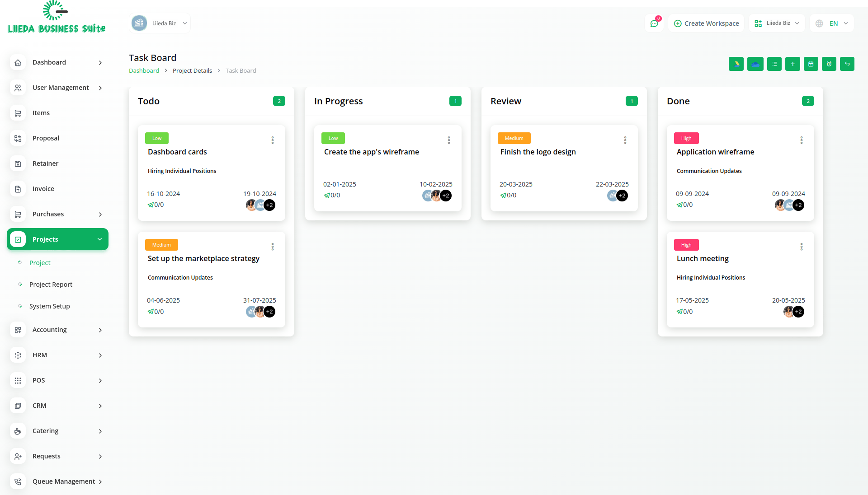Image resolution: width=868 pixels, height=495 pixels.
Task: Click the Create Workspace button
Action: pos(706,23)
